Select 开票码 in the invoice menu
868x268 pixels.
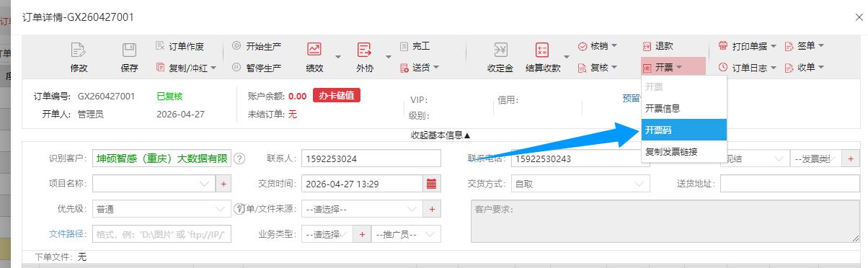683,130
